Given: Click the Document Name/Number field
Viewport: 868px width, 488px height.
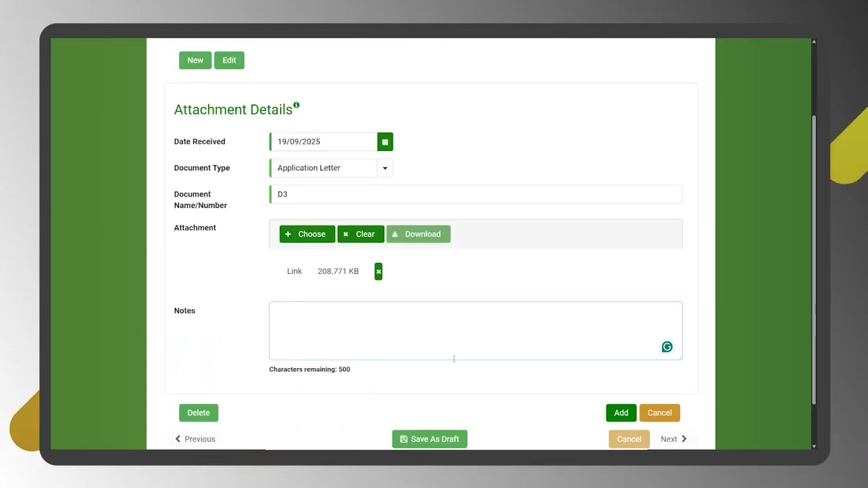Looking at the screenshot, I should 476,195.
